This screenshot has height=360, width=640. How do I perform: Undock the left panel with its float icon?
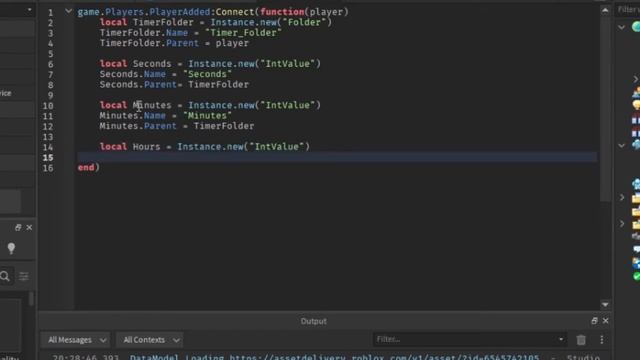(x=18, y=227)
